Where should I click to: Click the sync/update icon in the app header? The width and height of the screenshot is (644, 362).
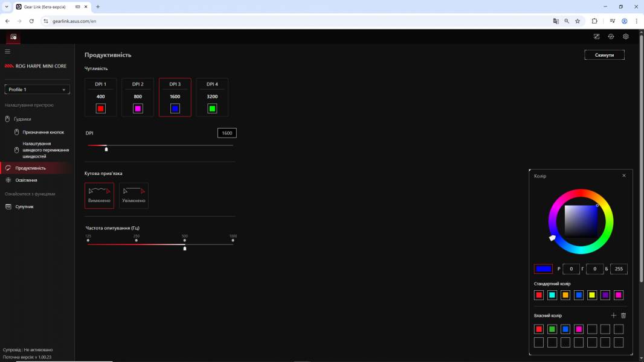click(611, 37)
